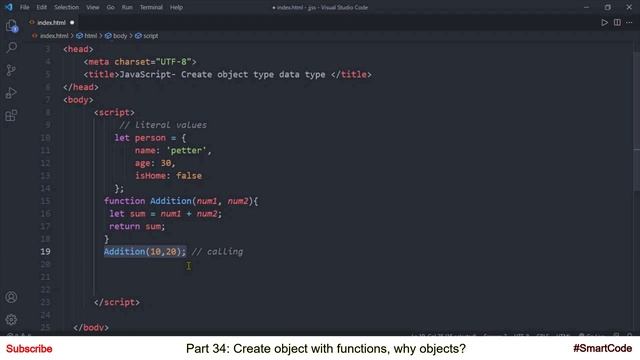This screenshot has width=640, height=360.
Task: Click function Addition declaration name
Action: 171,201
